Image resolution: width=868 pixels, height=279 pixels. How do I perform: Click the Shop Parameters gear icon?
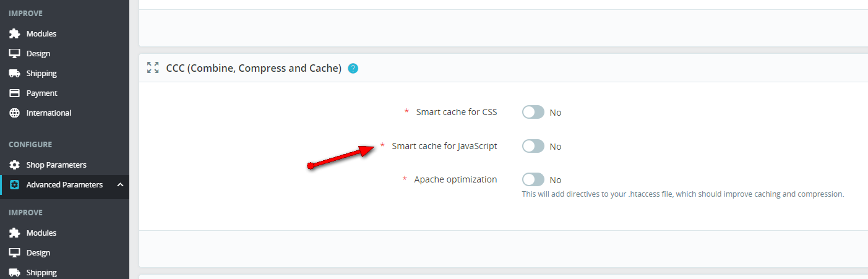15,165
